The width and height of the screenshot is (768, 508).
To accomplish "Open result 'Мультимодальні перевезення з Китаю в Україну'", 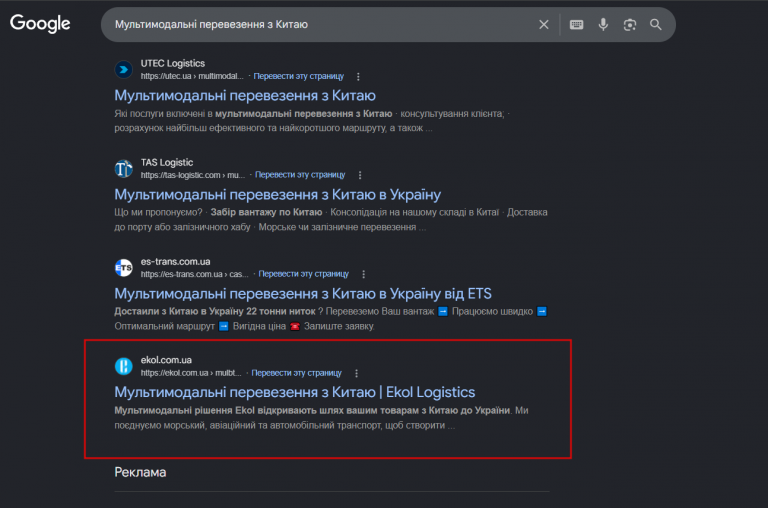I will (x=278, y=194).
